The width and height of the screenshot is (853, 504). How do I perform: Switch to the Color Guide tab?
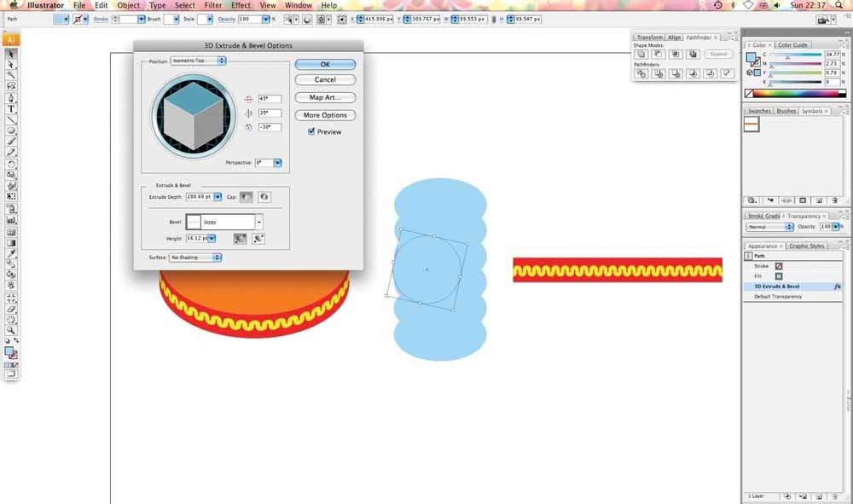pyautogui.click(x=792, y=44)
